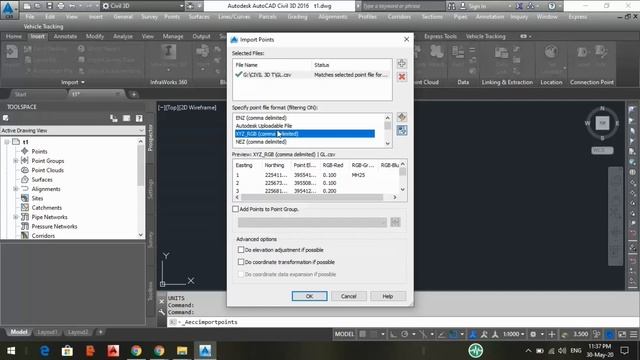The width and height of the screenshot is (640, 360).
Task: Open the Alignments menu
Action: click(x=333, y=17)
